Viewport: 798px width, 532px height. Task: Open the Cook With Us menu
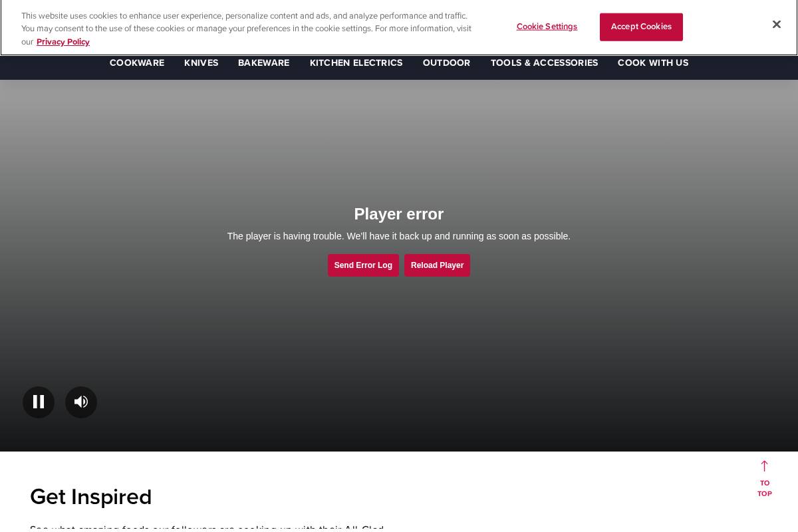[x=653, y=63]
